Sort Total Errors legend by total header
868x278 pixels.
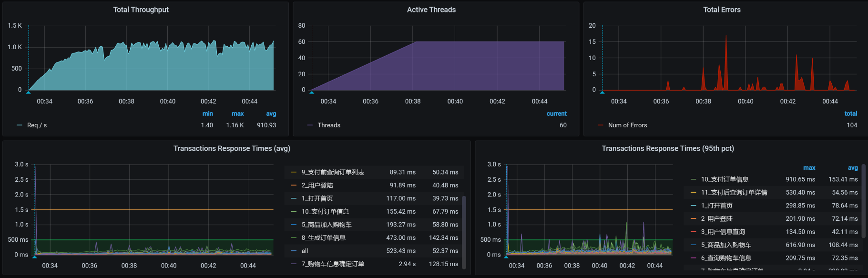pos(850,113)
